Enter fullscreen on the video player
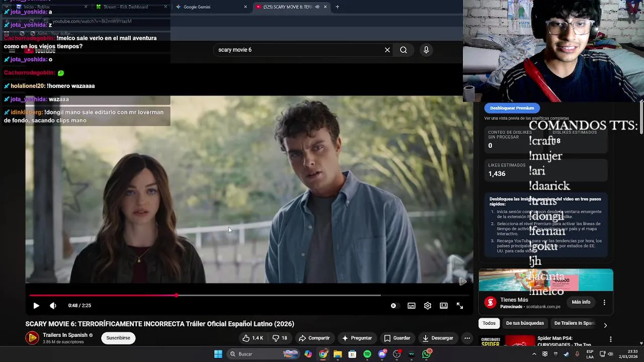Viewport: 644px width, 362px height. [x=460, y=306]
